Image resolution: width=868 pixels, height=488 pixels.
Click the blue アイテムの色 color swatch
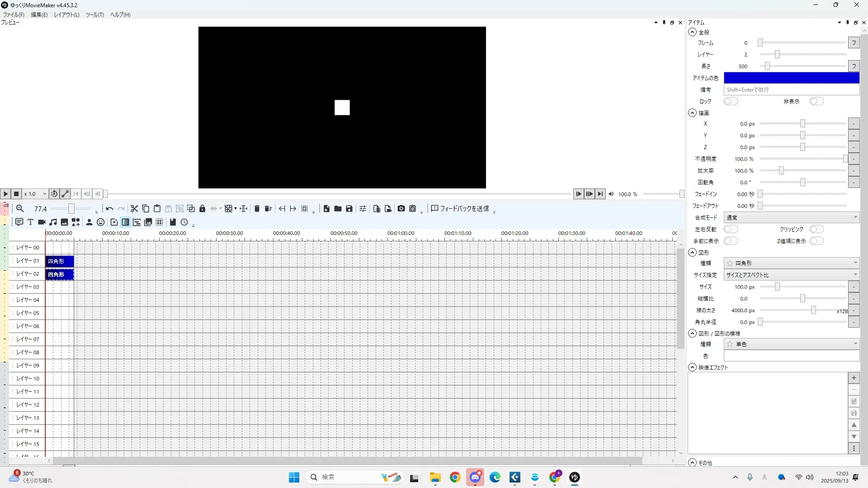pyautogui.click(x=791, y=78)
